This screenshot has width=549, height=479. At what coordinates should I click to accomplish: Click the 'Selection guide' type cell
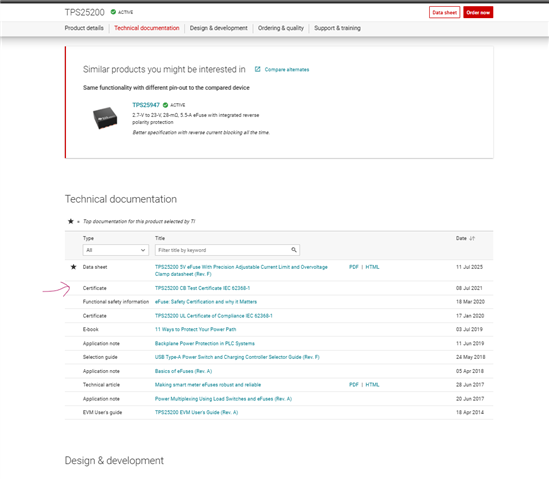point(100,357)
